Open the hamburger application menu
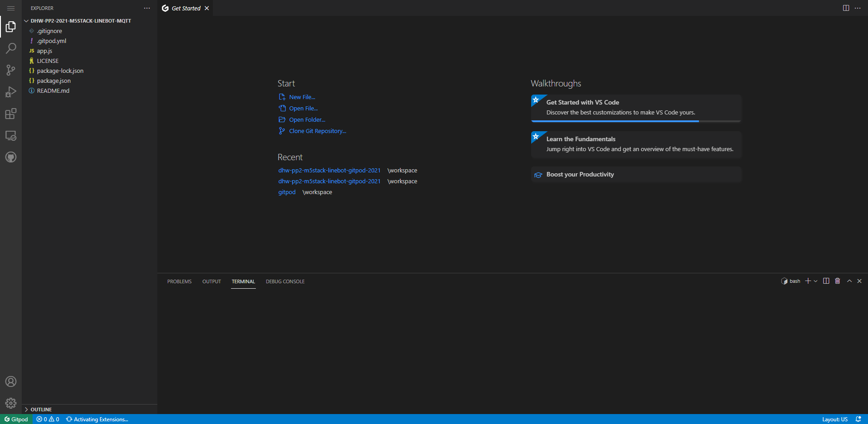Screen dimensions: 868x424 (x=11, y=8)
